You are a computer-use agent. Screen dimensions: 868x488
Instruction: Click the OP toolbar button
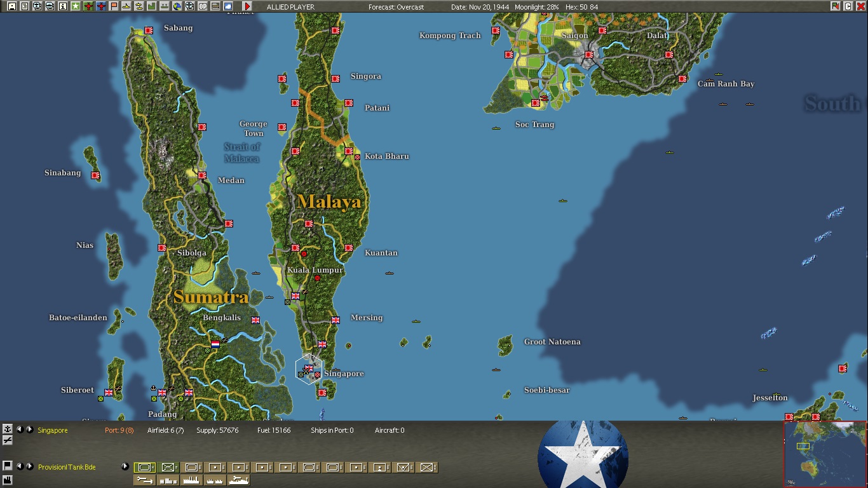coord(202,6)
